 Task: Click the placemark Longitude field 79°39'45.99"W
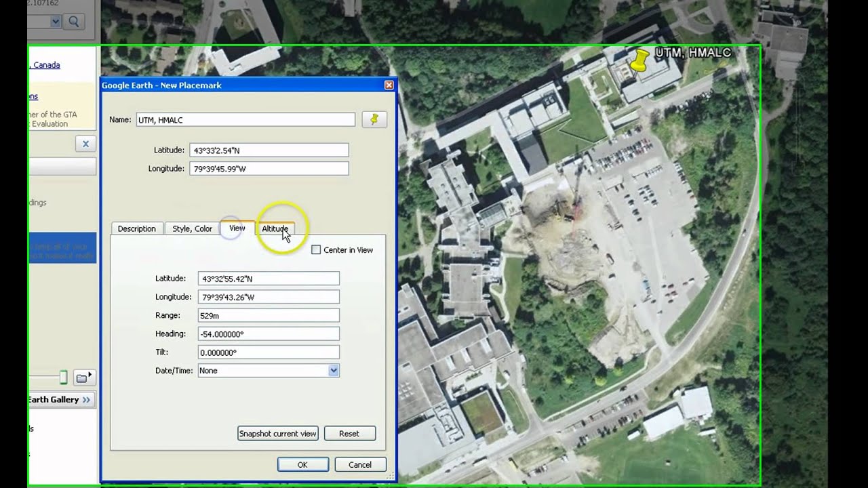point(269,168)
